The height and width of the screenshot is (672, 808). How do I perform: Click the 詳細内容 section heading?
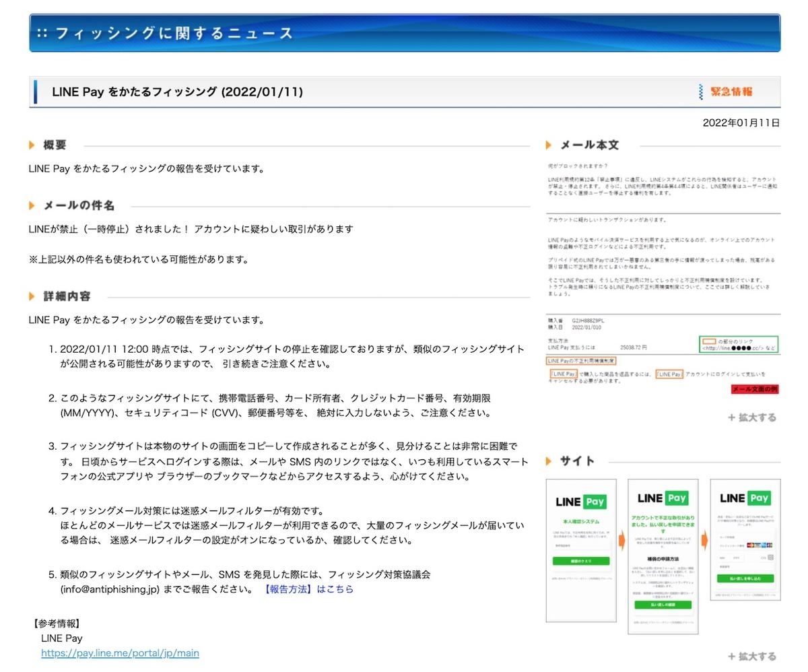tap(67, 296)
